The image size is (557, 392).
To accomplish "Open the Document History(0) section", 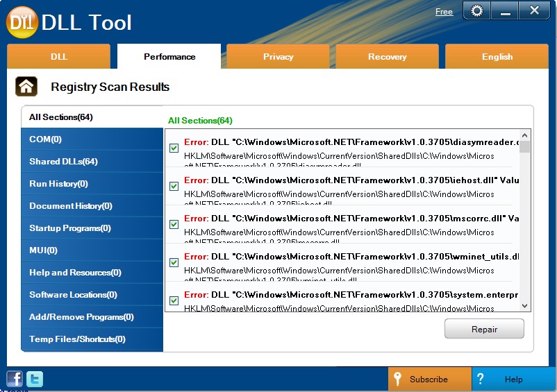I will pyautogui.click(x=92, y=206).
